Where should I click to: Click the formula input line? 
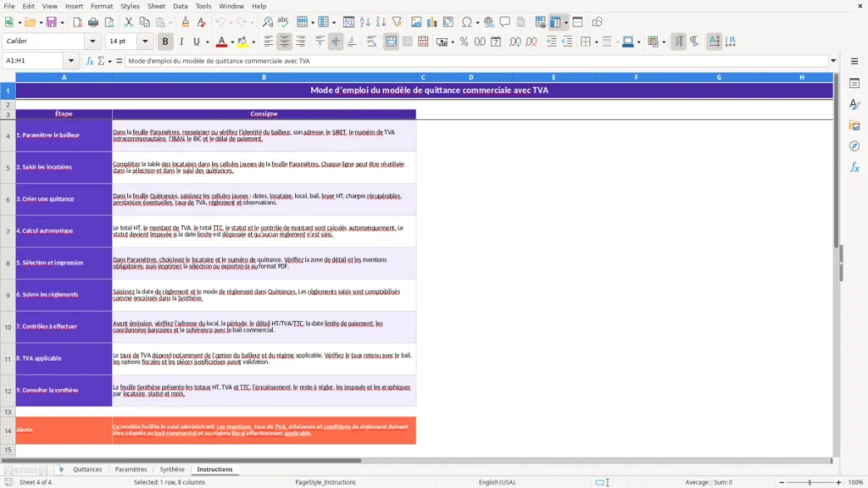tap(476, 61)
